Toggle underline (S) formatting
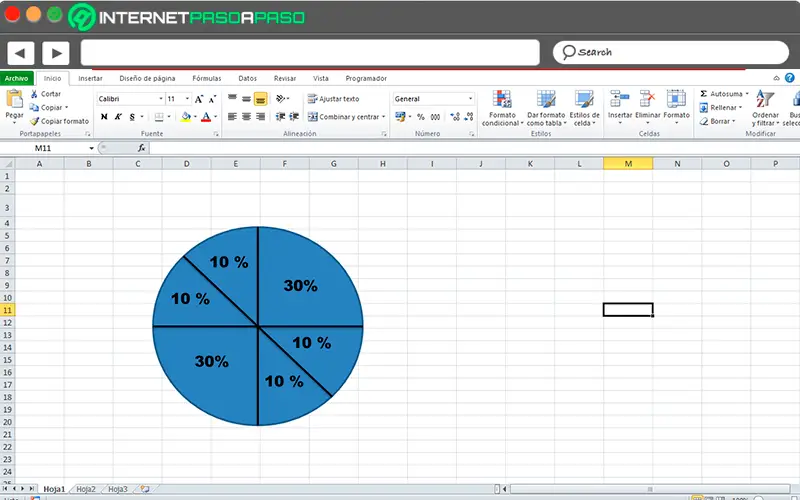The height and width of the screenshot is (500, 800). (132, 117)
